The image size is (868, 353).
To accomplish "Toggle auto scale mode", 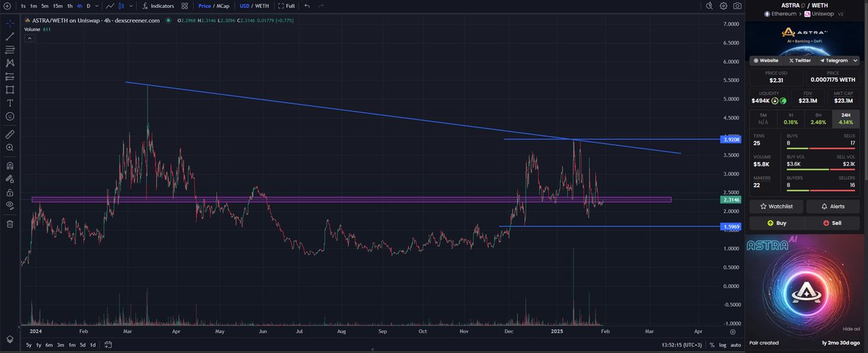I will pyautogui.click(x=736, y=345).
